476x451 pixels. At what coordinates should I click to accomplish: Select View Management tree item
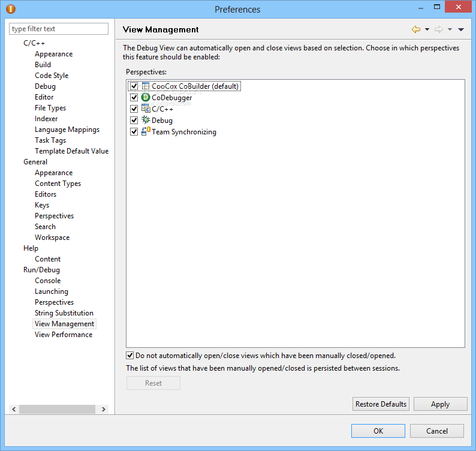tap(64, 324)
